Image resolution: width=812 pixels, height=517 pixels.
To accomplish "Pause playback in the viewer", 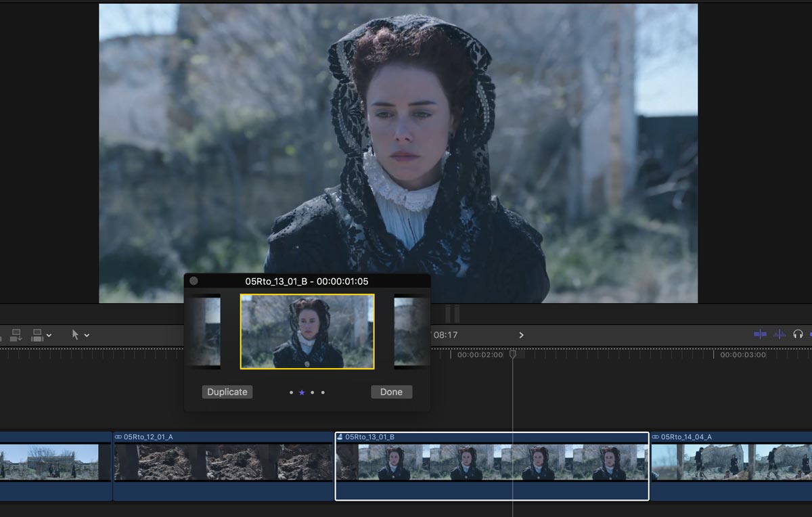I will point(452,313).
